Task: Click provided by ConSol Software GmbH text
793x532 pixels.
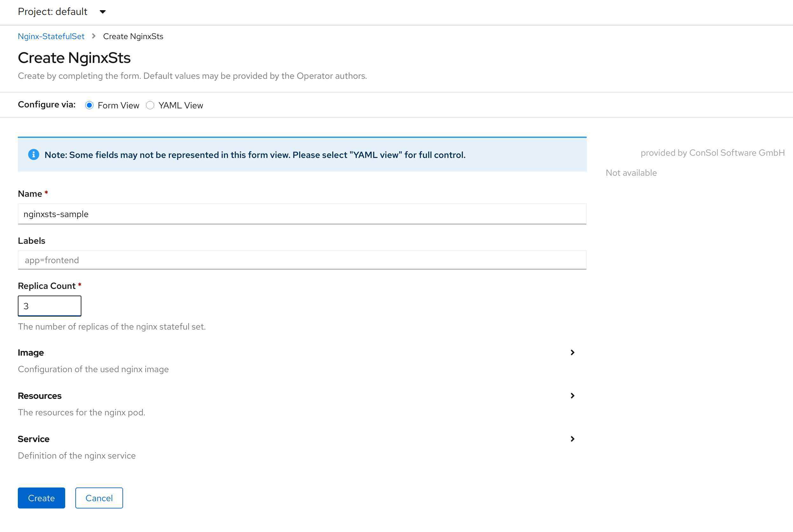Action: pyautogui.click(x=712, y=153)
